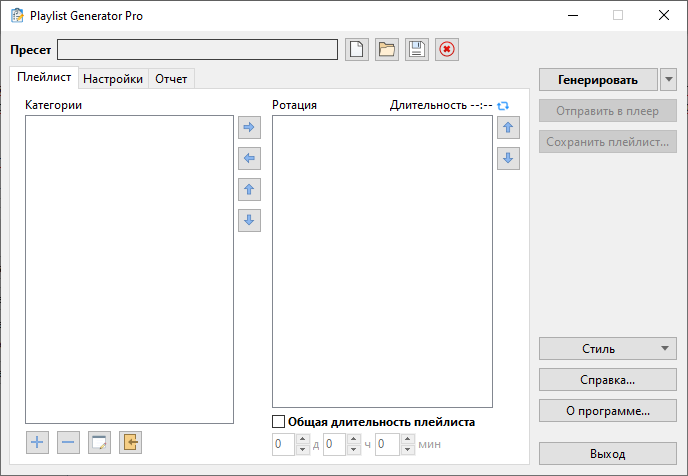The image size is (688, 476).
Task: Open Справка... help button
Action: click(x=608, y=379)
